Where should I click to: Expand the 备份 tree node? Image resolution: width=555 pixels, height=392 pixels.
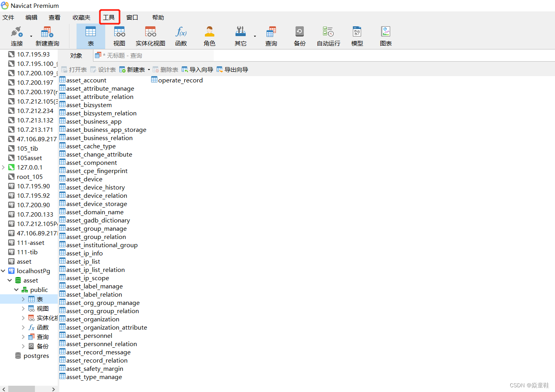23,346
